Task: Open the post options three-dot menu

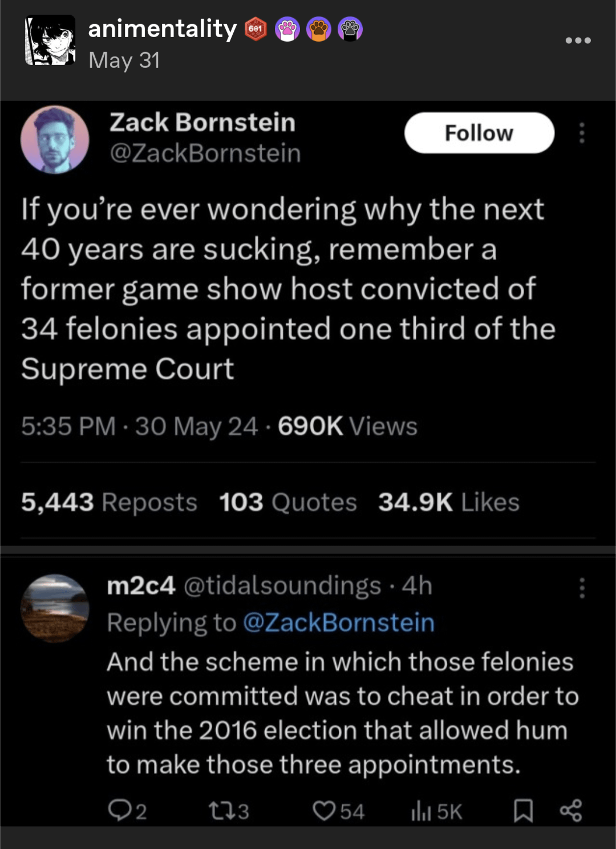Action: pos(578,41)
